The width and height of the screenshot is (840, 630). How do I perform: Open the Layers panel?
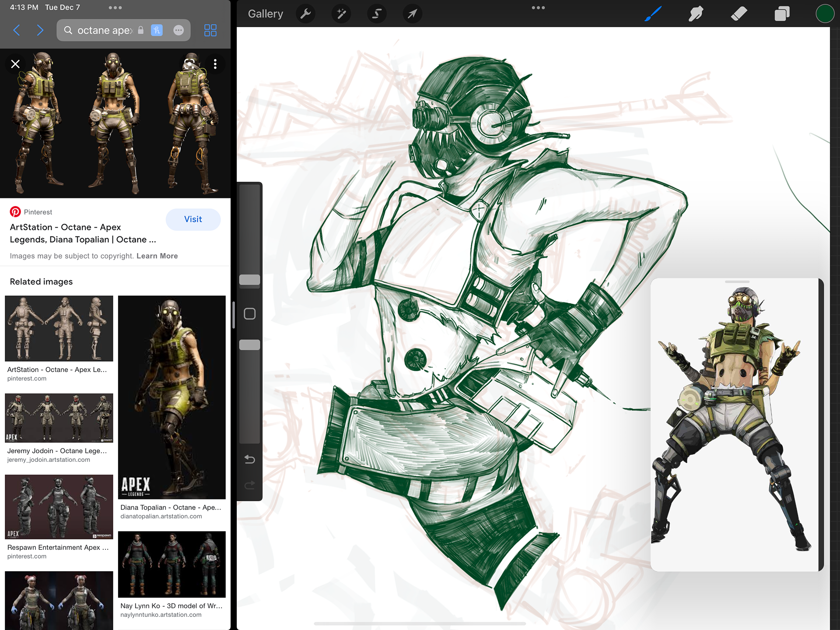coord(782,14)
